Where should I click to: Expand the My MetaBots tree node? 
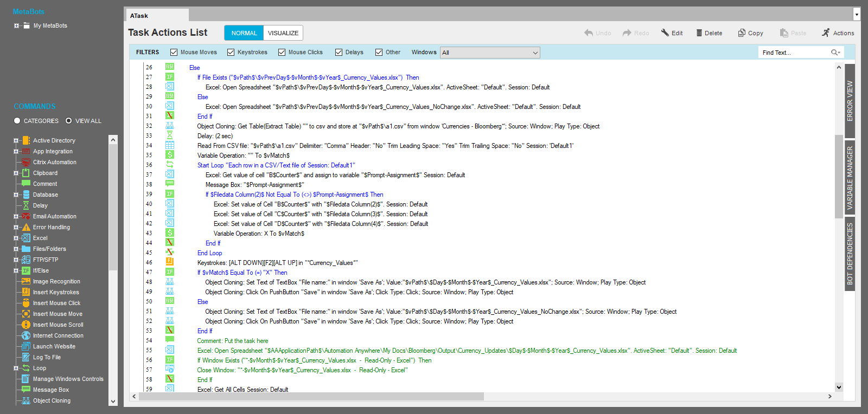[x=16, y=25]
